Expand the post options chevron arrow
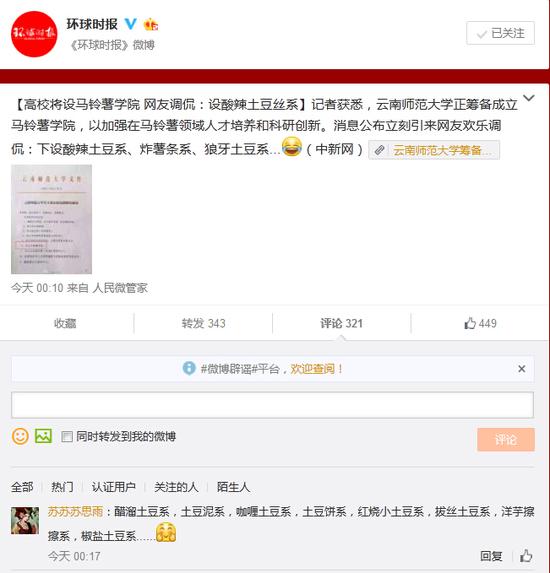The width and height of the screenshot is (550, 573). point(529,98)
